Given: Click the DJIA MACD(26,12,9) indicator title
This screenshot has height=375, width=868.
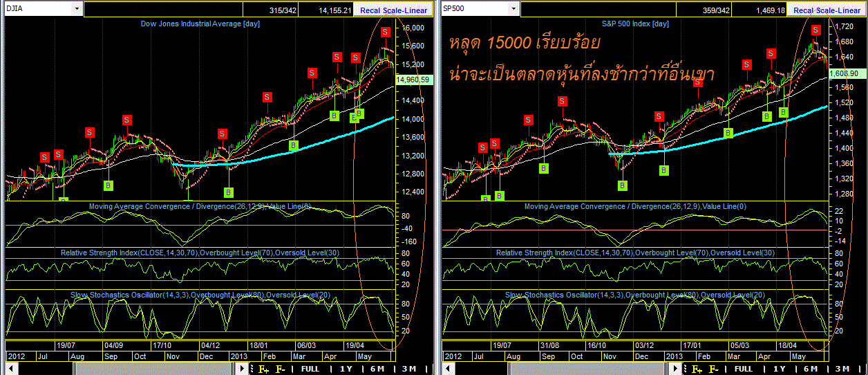Looking at the screenshot, I should [200, 206].
